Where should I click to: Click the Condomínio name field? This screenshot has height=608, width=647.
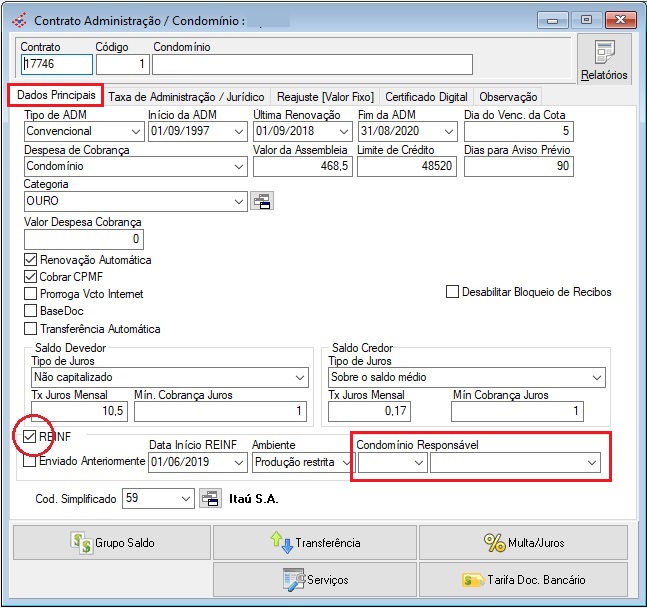click(x=312, y=64)
